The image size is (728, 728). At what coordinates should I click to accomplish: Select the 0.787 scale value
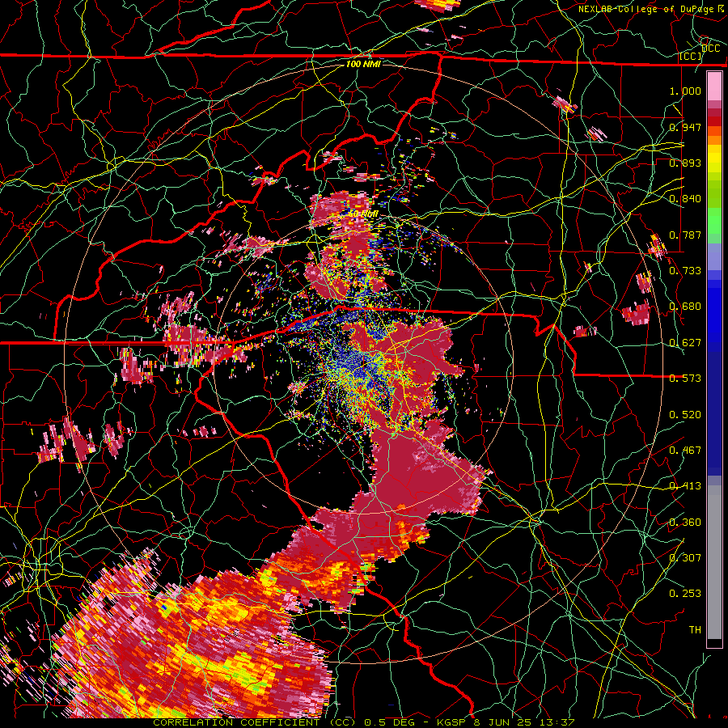coord(685,235)
